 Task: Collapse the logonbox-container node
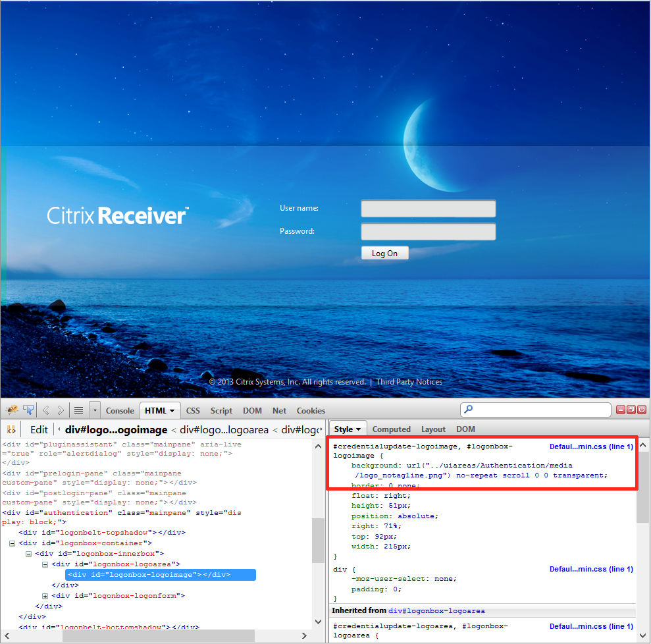pyautogui.click(x=12, y=543)
